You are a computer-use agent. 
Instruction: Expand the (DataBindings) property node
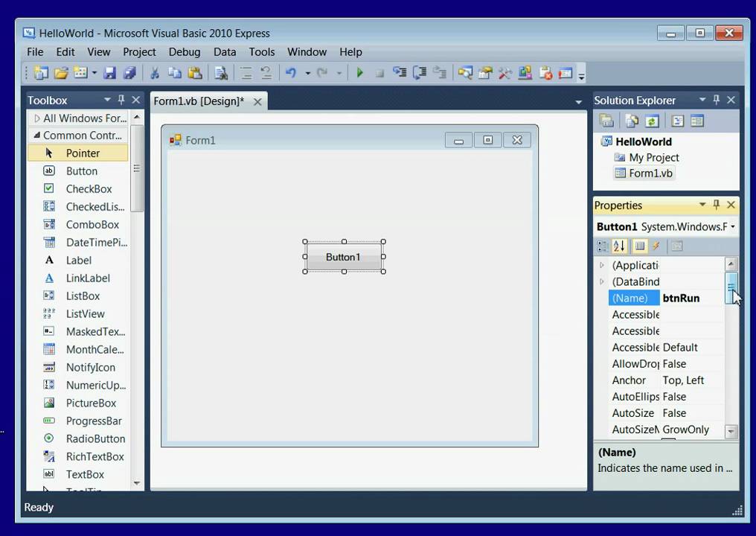602,281
